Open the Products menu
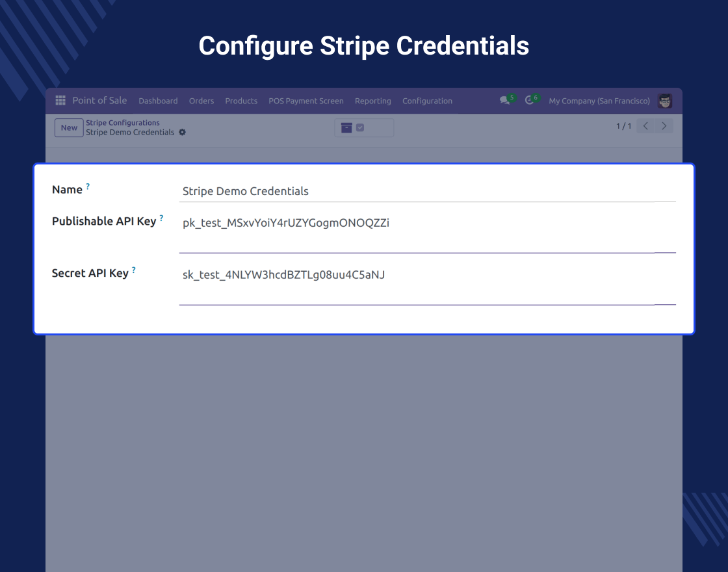Screen dimensions: 728x572 [x=241, y=101]
